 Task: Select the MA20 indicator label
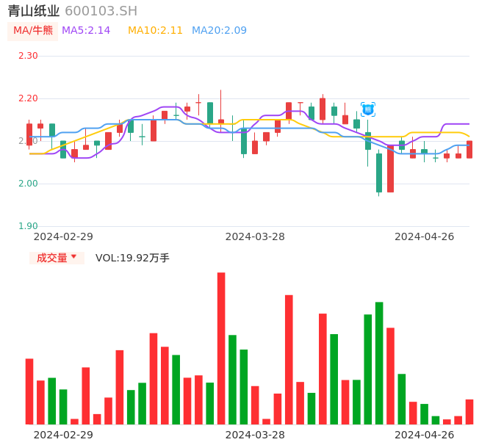tap(219, 31)
